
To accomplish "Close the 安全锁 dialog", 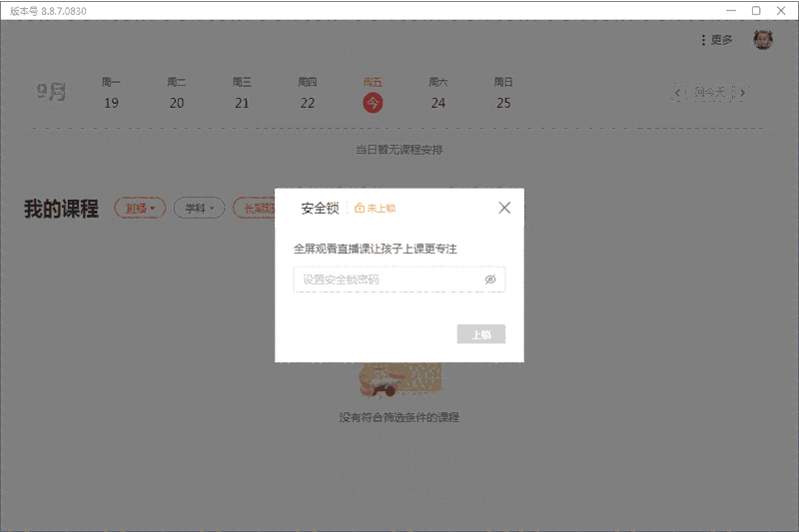I will pyautogui.click(x=504, y=208).
